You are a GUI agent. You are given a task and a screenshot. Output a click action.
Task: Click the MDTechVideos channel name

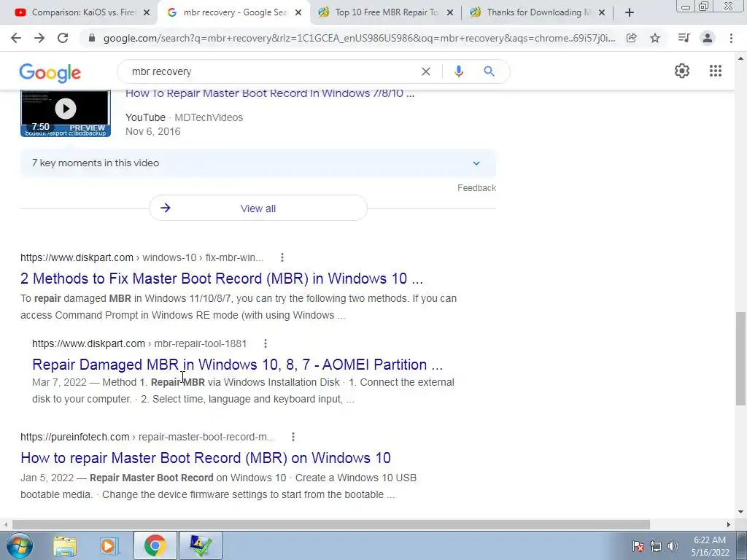(209, 117)
